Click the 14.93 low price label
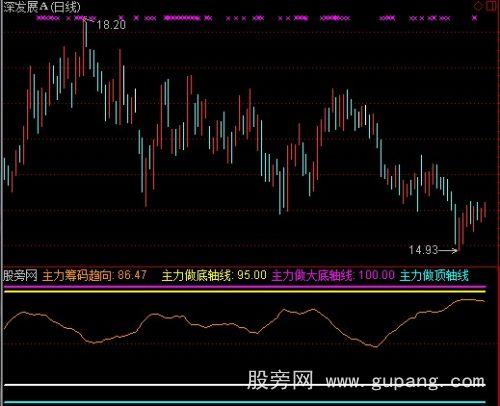 pos(423,250)
